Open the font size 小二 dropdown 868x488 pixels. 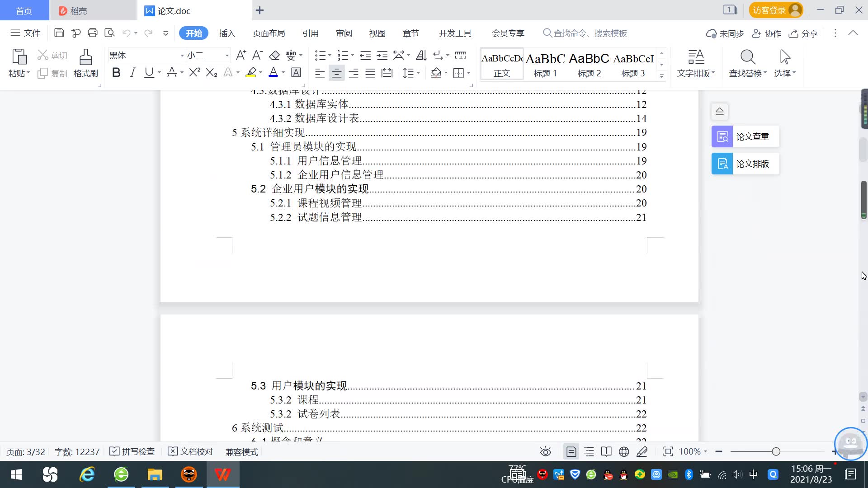[227, 56]
